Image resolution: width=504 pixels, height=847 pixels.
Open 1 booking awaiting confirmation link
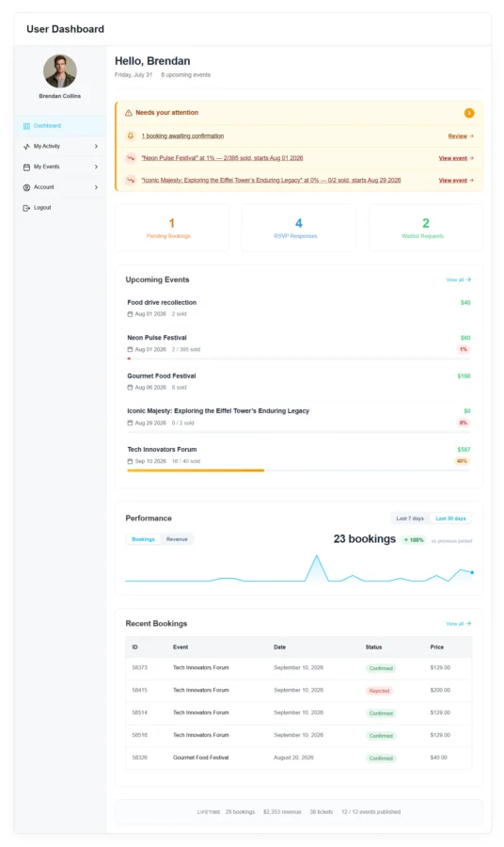[182, 136]
